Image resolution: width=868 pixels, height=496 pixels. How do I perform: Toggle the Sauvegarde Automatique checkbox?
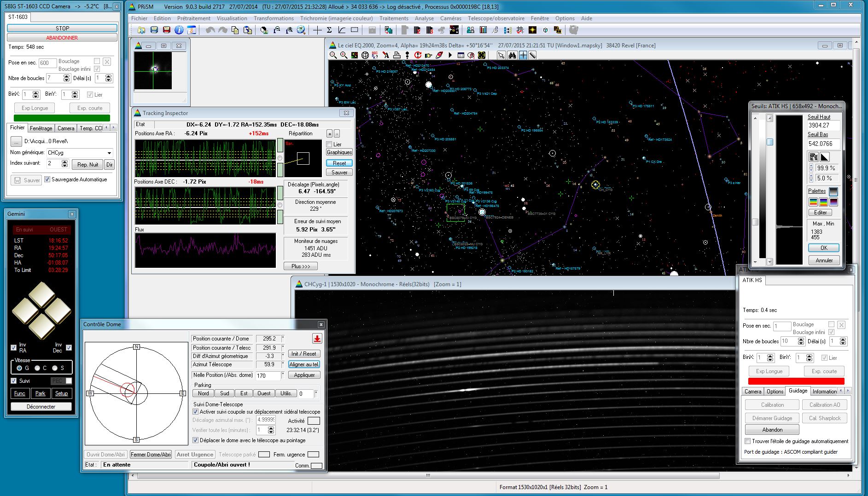click(x=47, y=179)
